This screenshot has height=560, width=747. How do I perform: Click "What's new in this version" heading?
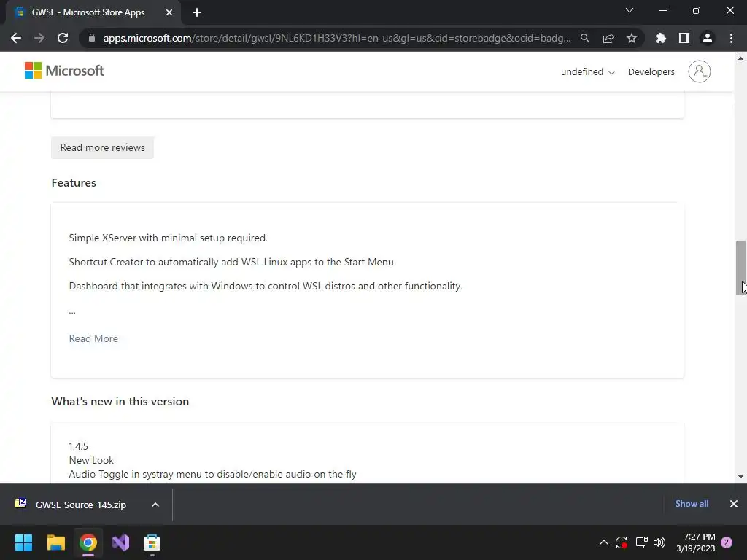tap(120, 402)
